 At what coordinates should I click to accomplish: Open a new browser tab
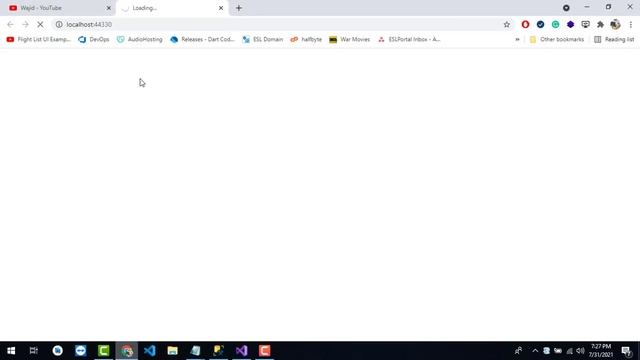pos(239,8)
